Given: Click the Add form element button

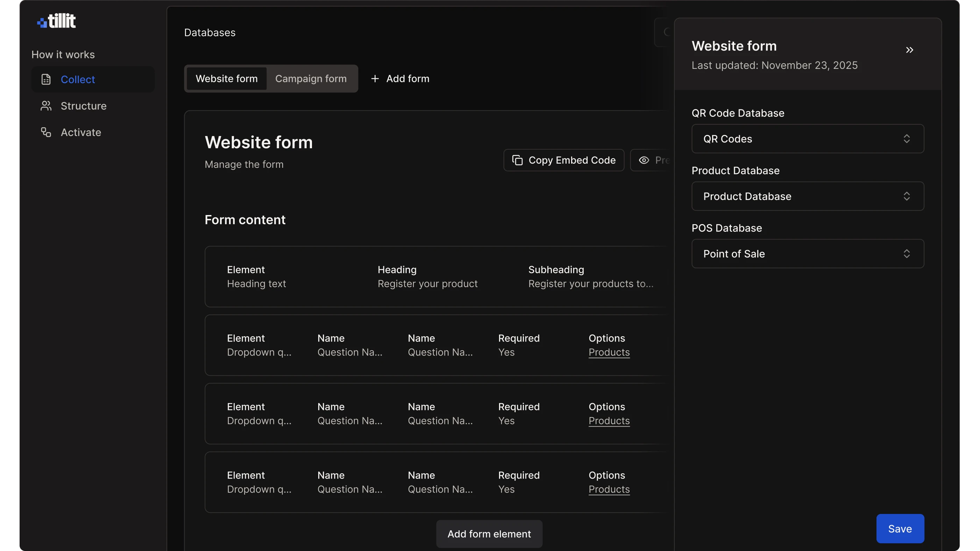Looking at the screenshot, I should (489, 534).
